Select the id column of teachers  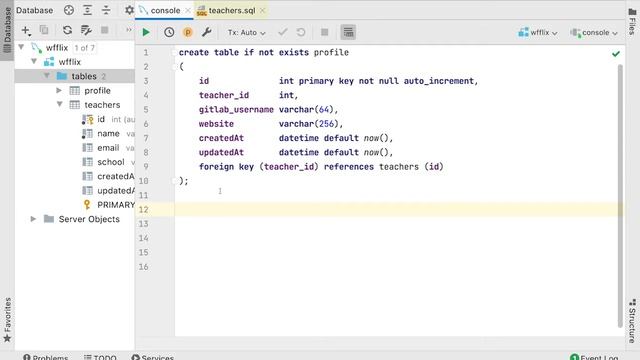pyautogui.click(x=101, y=119)
